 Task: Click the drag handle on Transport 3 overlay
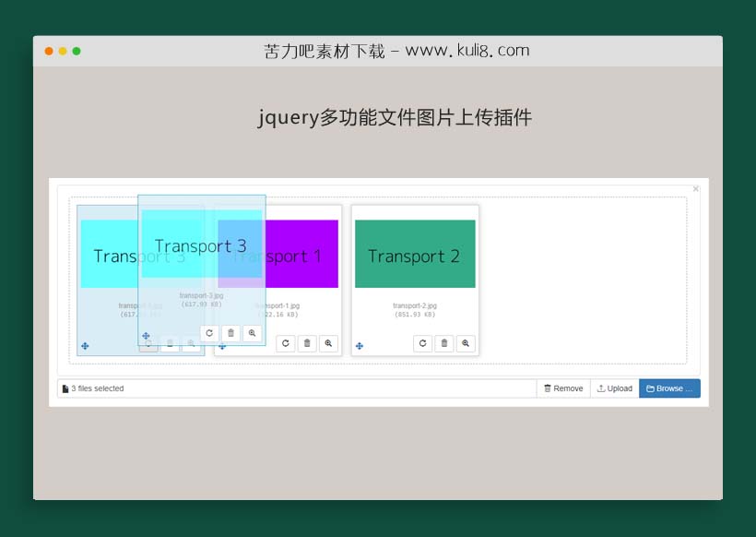tap(148, 335)
